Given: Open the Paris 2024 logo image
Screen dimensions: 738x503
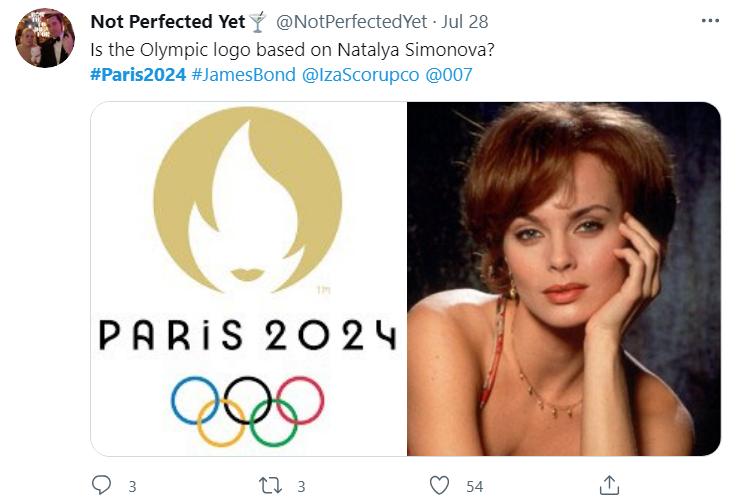Looking at the screenshot, I should tap(248, 279).
